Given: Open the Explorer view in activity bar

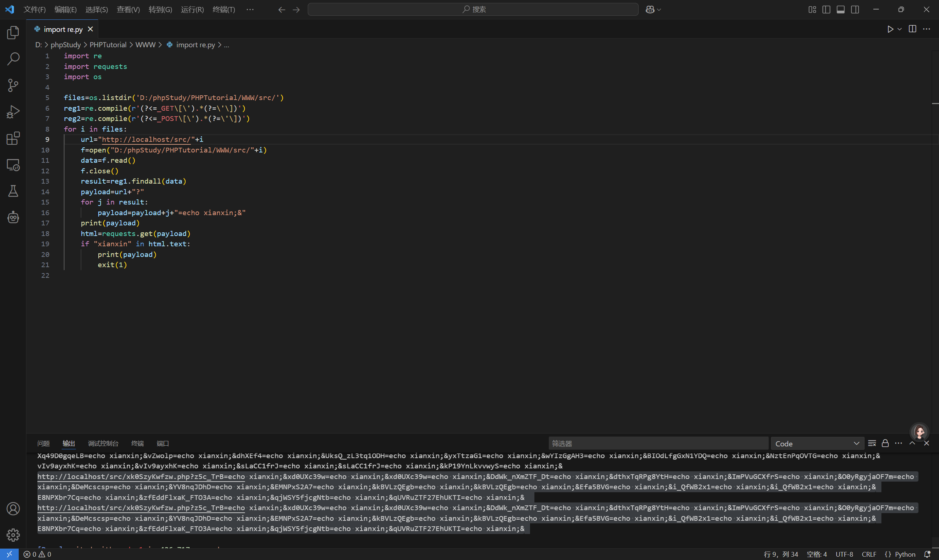Looking at the screenshot, I should point(13,33).
